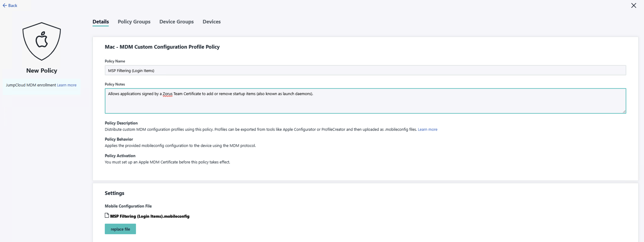Screen dimensions: 644x242
Task: Click inside the Policy Notes text area
Action: (365, 101)
